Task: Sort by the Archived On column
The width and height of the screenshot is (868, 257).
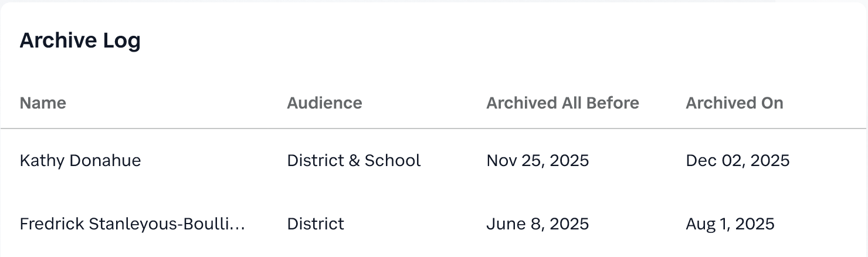Action: click(734, 103)
